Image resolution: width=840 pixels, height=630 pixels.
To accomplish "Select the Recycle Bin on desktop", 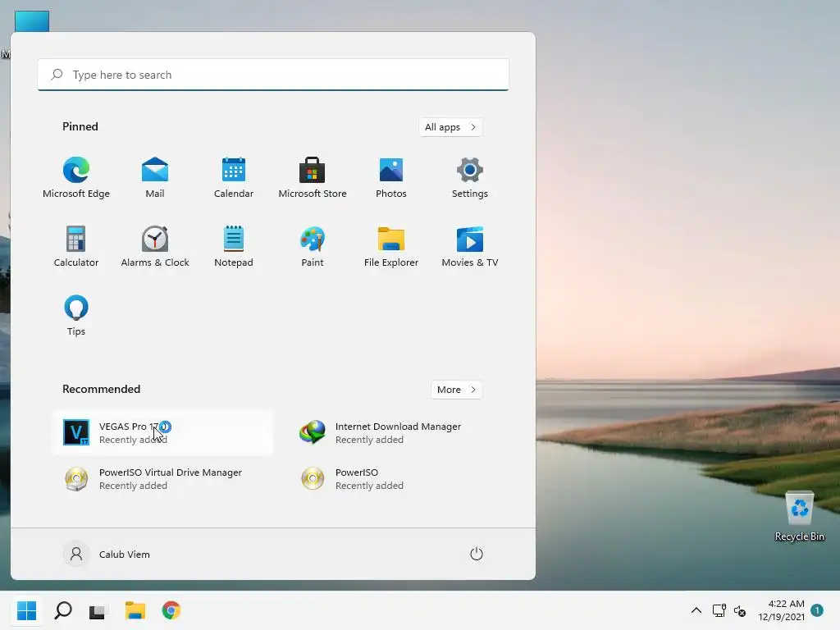I will click(x=799, y=516).
